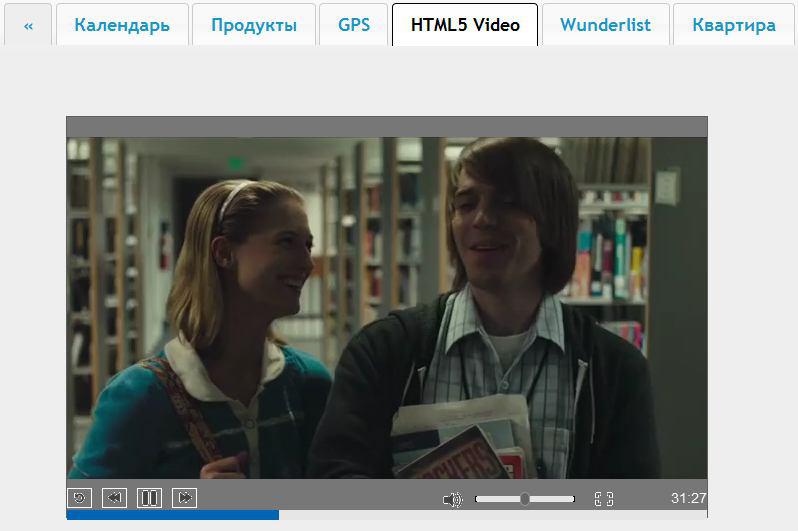The height and width of the screenshot is (531, 798).
Task: Click the replay/restart video icon
Action: coord(79,498)
